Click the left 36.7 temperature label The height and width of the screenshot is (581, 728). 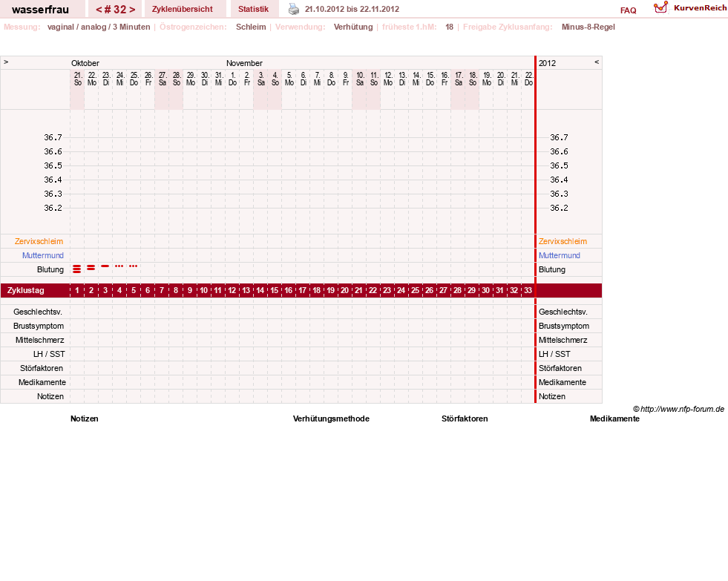(x=53, y=137)
